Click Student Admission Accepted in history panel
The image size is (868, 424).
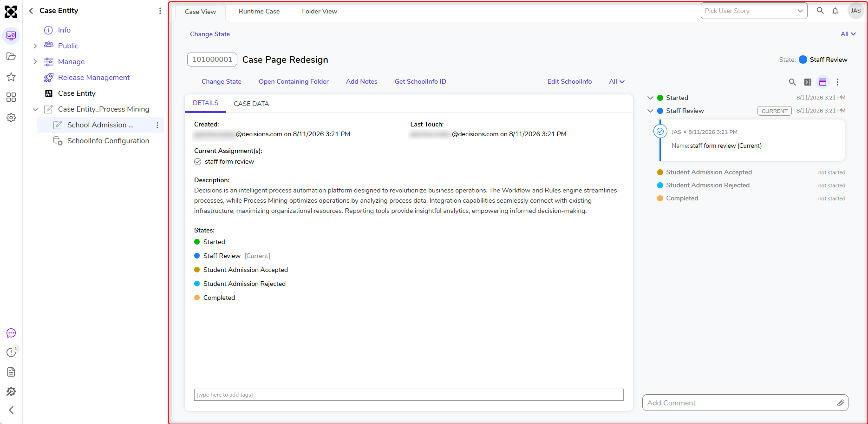[709, 172]
